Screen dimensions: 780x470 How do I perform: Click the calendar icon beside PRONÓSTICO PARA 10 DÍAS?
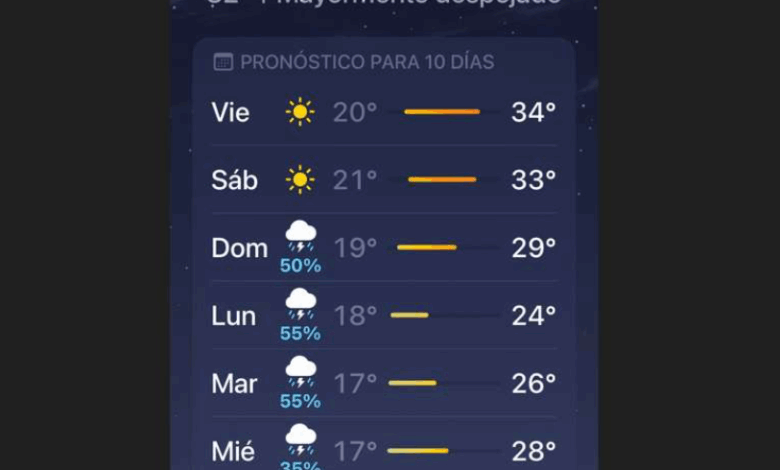223,62
